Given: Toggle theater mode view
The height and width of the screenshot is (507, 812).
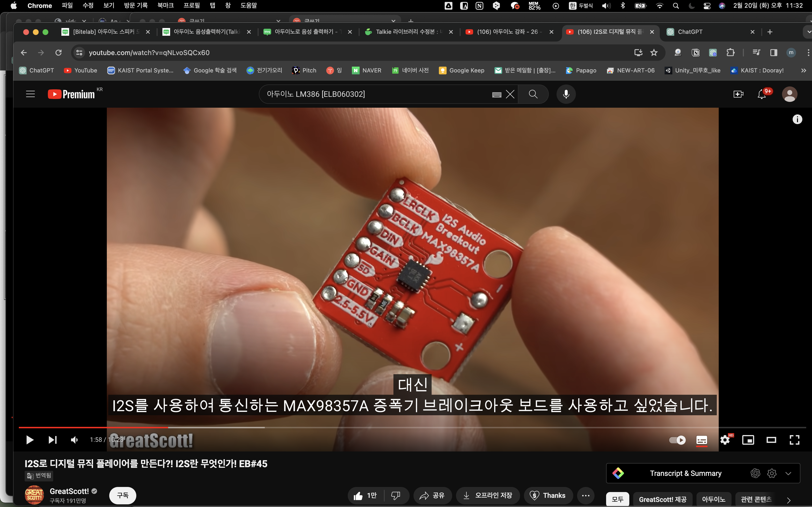Looking at the screenshot, I should point(771,440).
